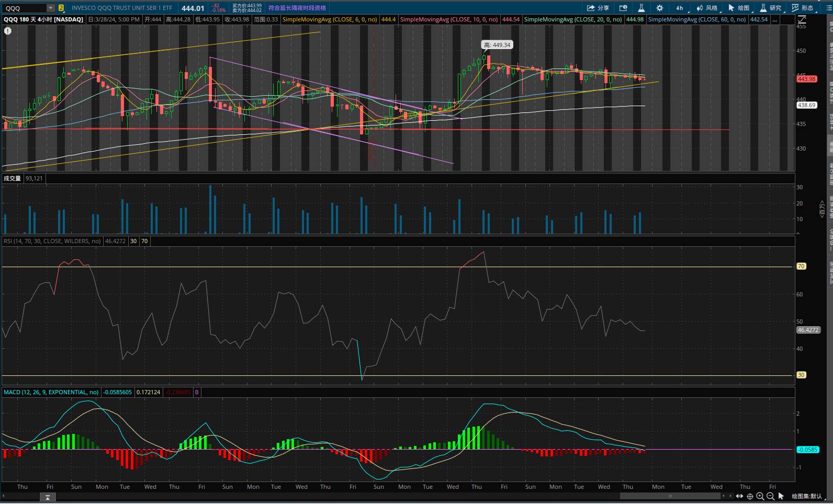The image size is (833, 504).
Task: Click the 买方价:443.99 bid price text
Action: [x=247, y=6]
